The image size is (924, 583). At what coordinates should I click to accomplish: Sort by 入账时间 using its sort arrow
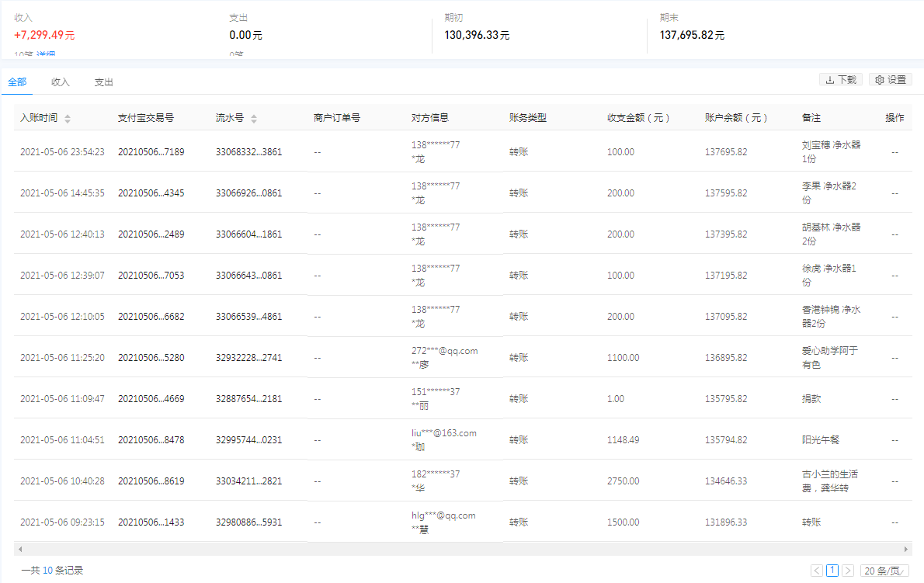(68, 117)
